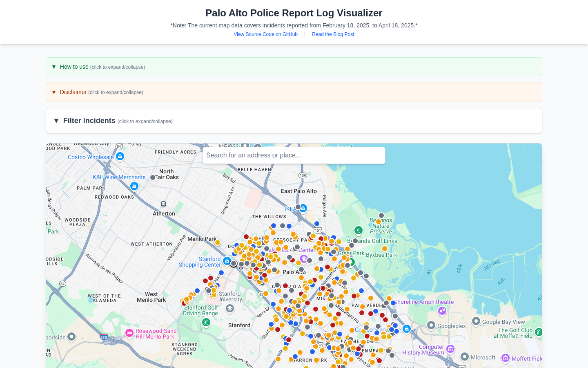Click the Google Bay View label

[x=503, y=322]
